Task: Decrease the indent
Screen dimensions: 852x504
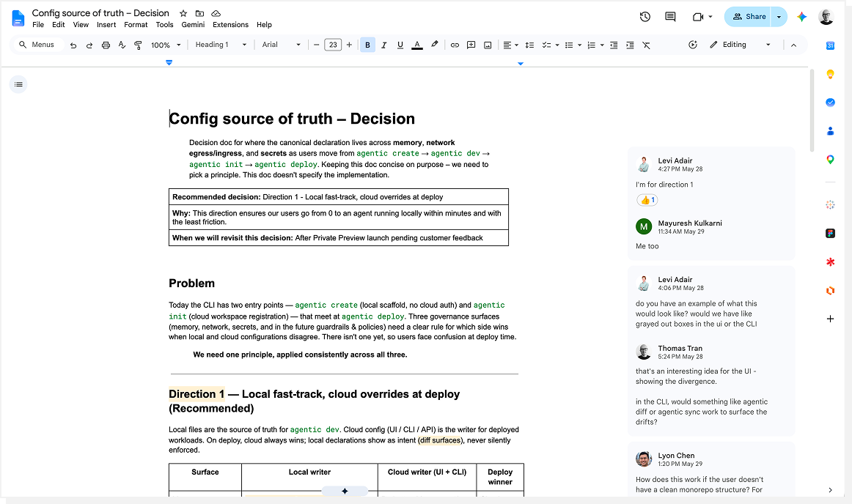Action: tap(614, 45)
